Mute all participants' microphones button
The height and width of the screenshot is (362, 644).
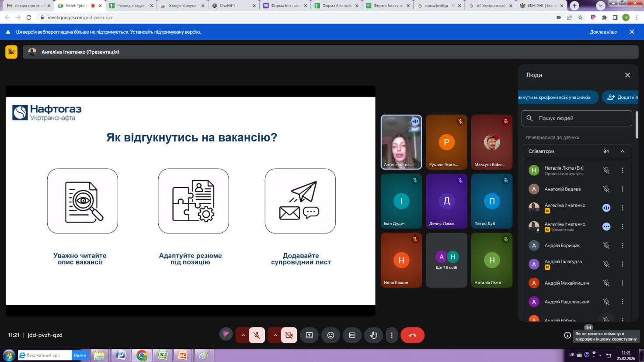click(x=558, y=97)
